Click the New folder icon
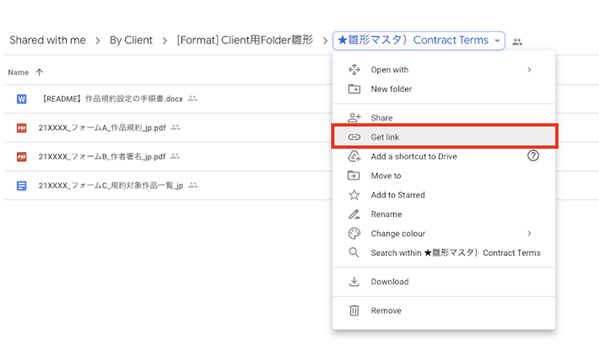 pos(354,89)
